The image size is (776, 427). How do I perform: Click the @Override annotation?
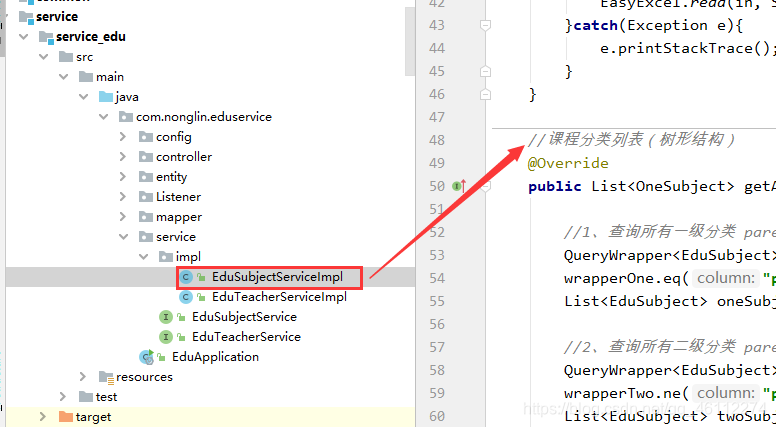click(x=568, y=163)
